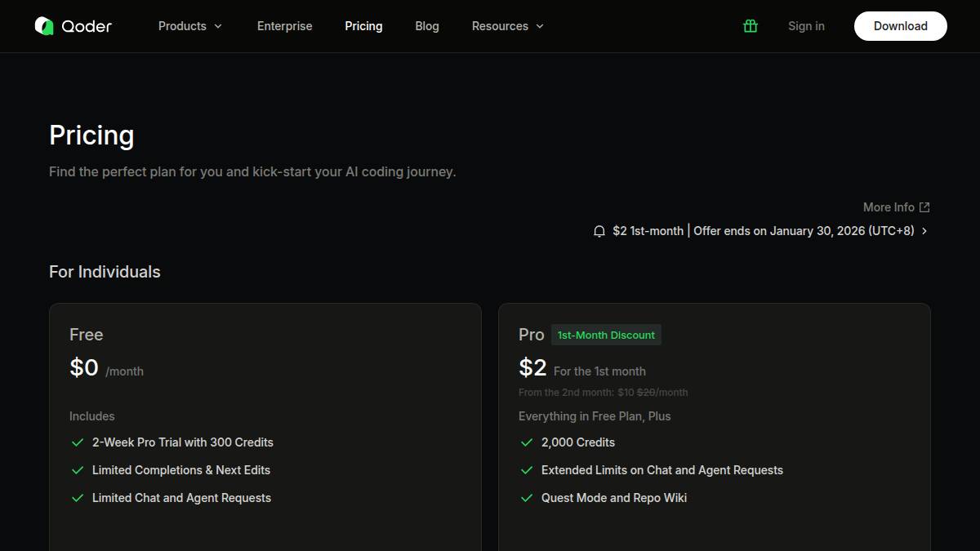980x551 pixels.
Task: Click the $0 price in Free plan
Action: (84, 367)
